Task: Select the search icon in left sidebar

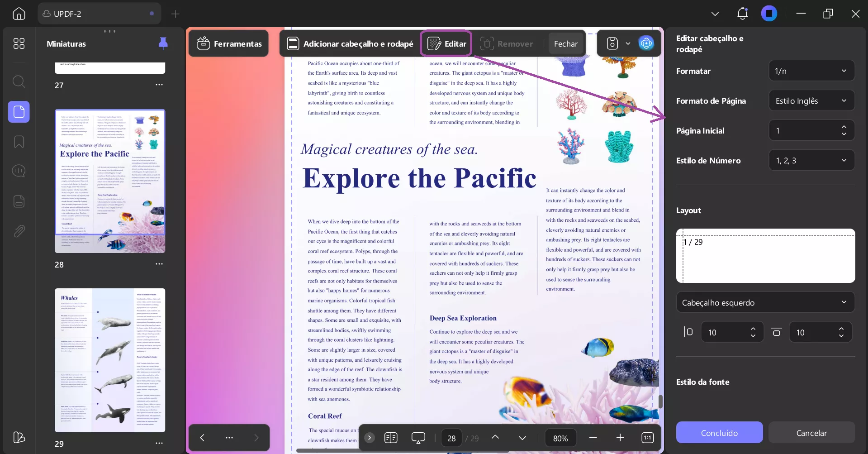Action: 19,82
